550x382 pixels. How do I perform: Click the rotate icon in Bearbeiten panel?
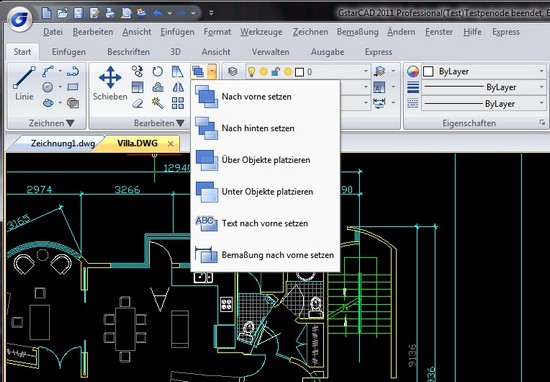157,72
